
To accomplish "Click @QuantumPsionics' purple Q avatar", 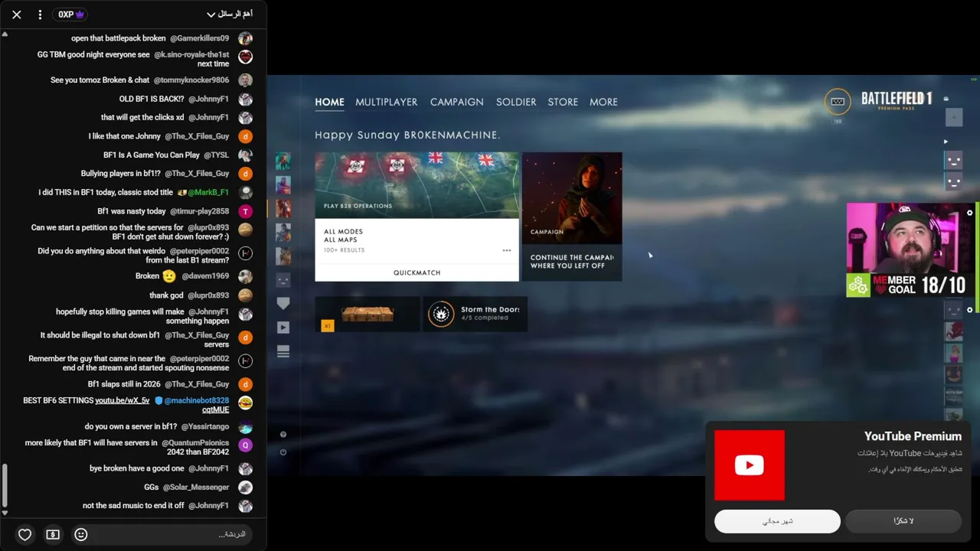I will click(x=245, y=445).
